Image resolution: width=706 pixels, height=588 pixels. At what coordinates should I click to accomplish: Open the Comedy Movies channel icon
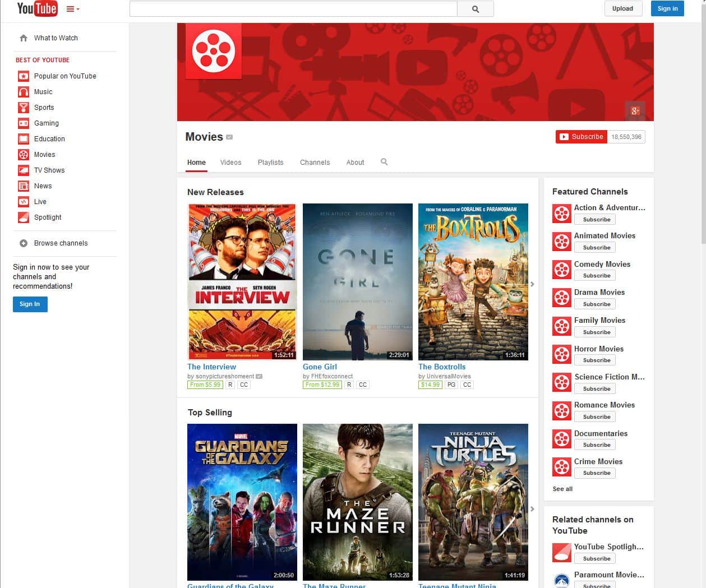(x=562, y=270)
